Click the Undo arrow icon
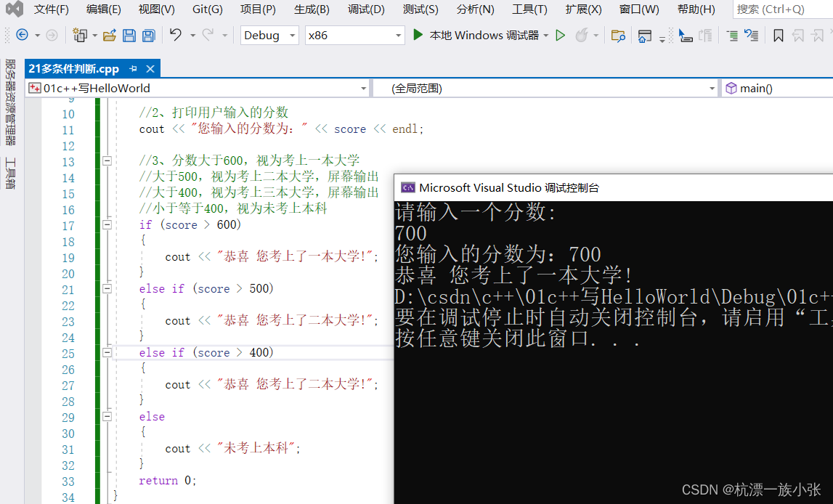 [175, 35]
